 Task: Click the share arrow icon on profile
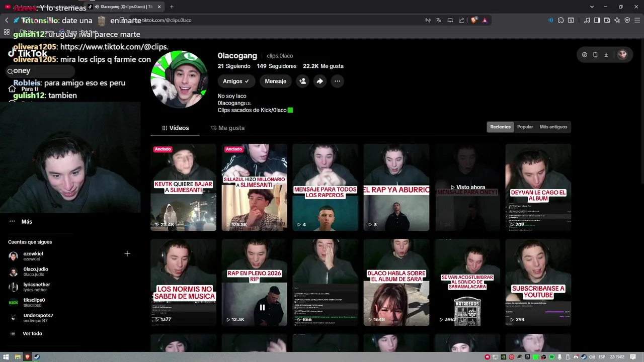(319, 81)
